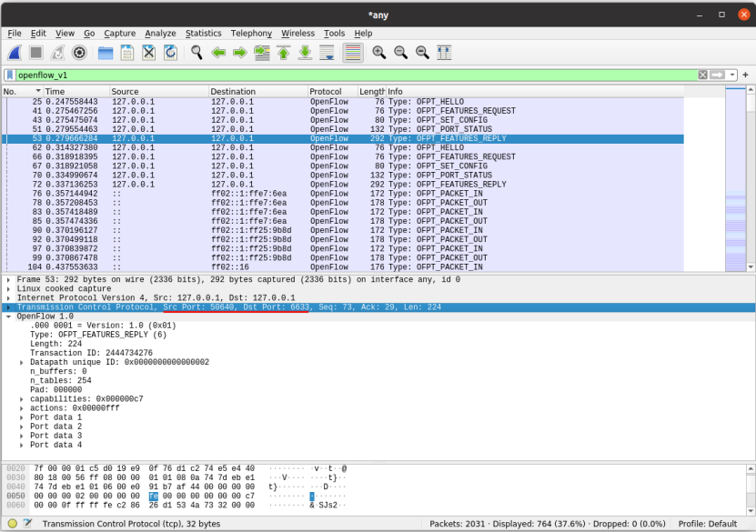756x532 pixels.
Task: Jump to the first packet icon
Action: pyautogui.click(x=284, y=53)
